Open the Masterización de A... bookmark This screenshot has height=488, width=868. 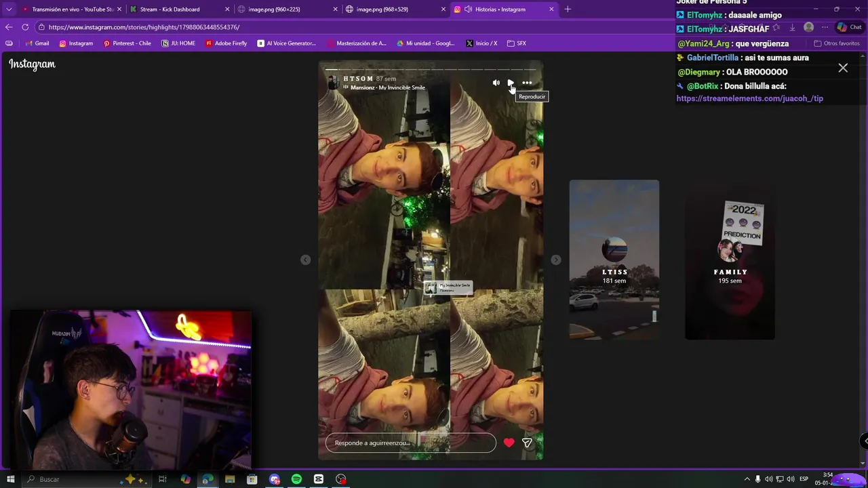point(357,43)
